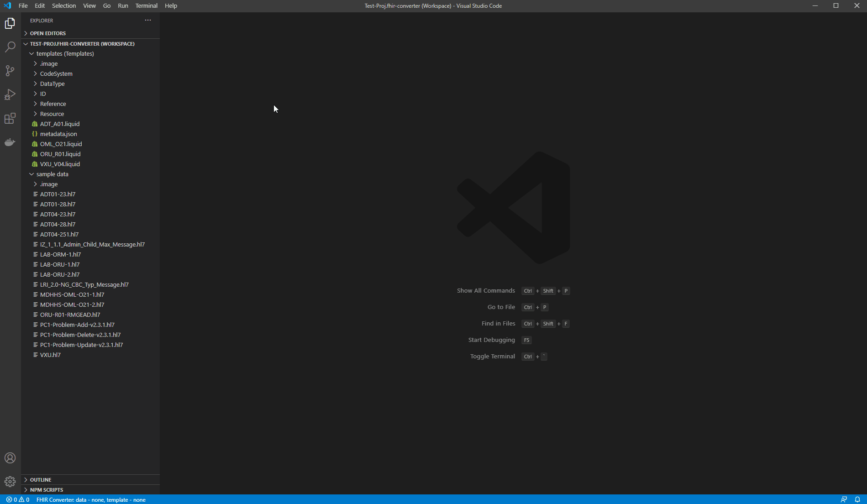
Task: Expand the .image folder under sample data
Action: 90,184
